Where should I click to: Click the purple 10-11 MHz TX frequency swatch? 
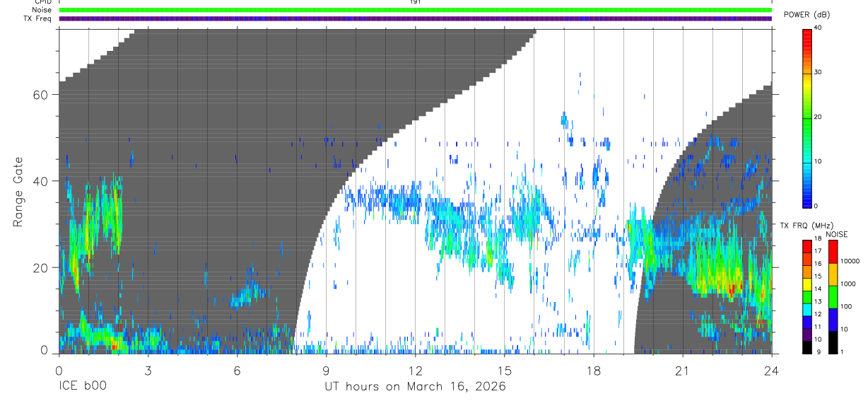[807, 333]
